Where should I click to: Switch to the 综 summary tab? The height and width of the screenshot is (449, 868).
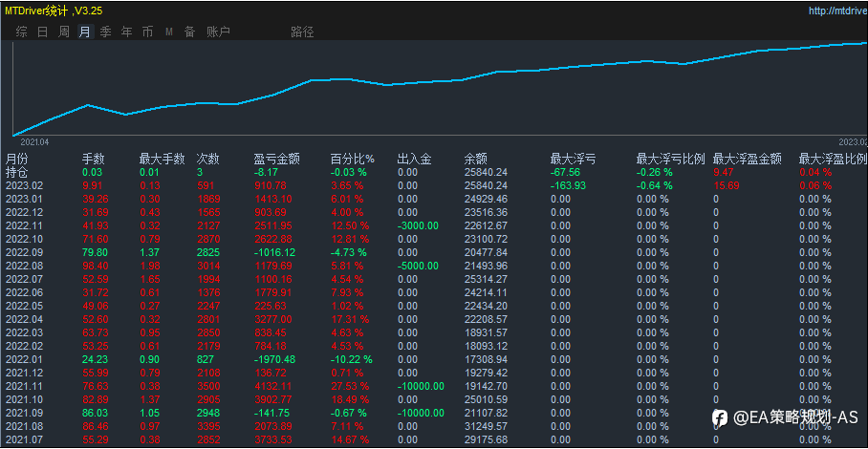pos(22,32)
